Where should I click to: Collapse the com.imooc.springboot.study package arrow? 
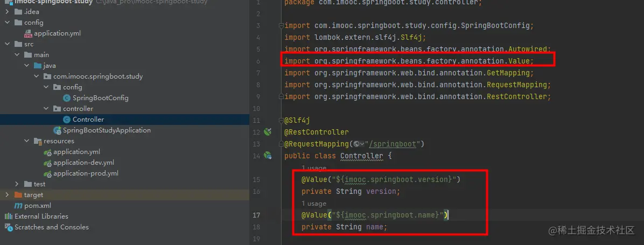pos(37,76)
